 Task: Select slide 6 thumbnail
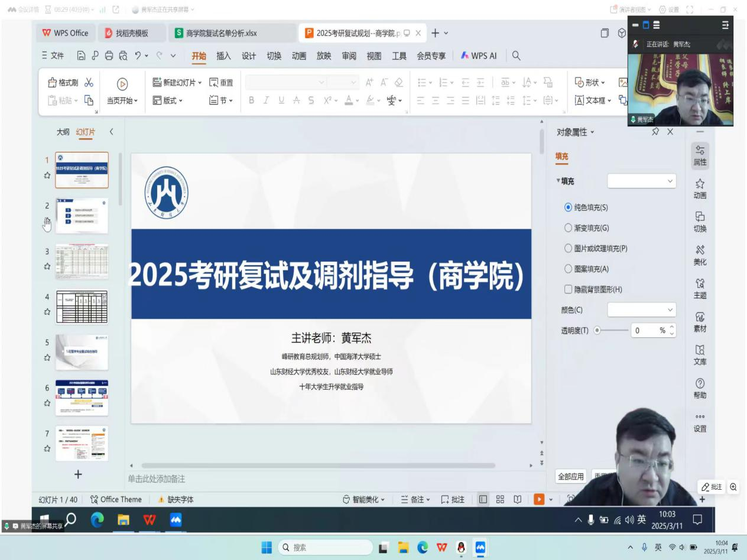point(82,398)
